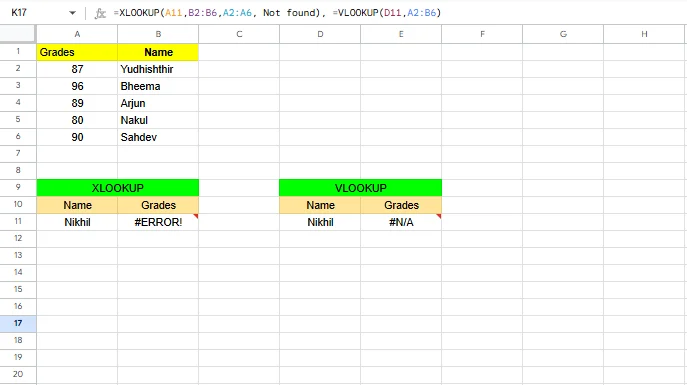The image size is (687, 385).
Task: Select the Sahdev cell
Action: (x=158, y=137)
